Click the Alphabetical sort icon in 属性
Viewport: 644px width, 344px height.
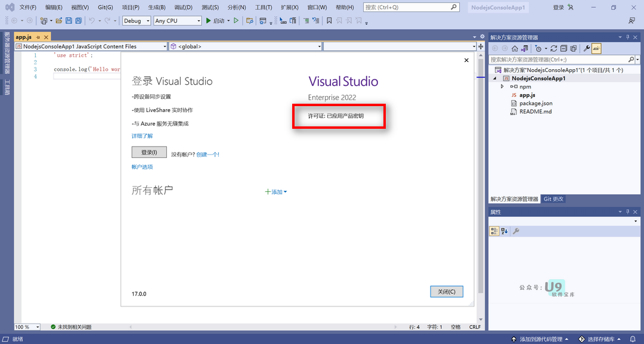(504, 231)
